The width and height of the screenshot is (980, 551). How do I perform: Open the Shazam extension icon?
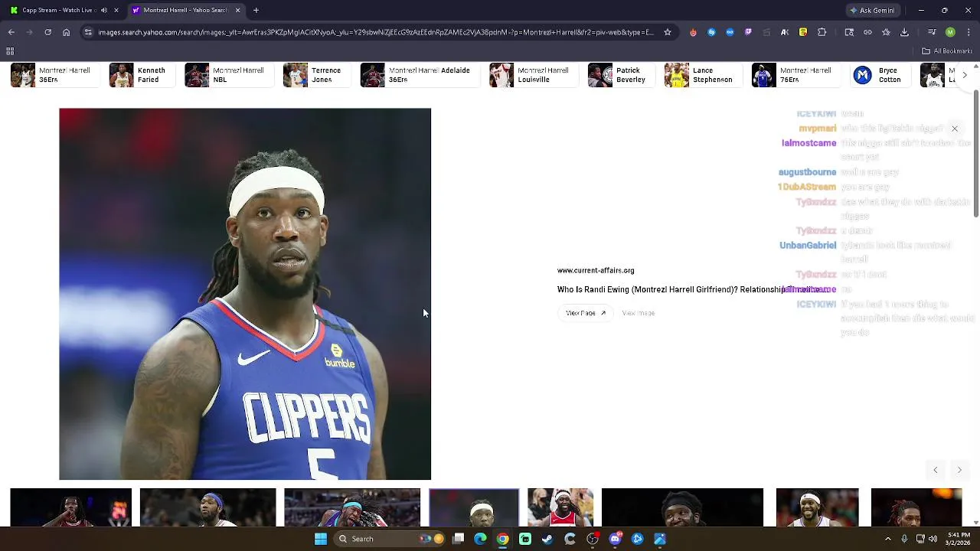coord(711,32)
